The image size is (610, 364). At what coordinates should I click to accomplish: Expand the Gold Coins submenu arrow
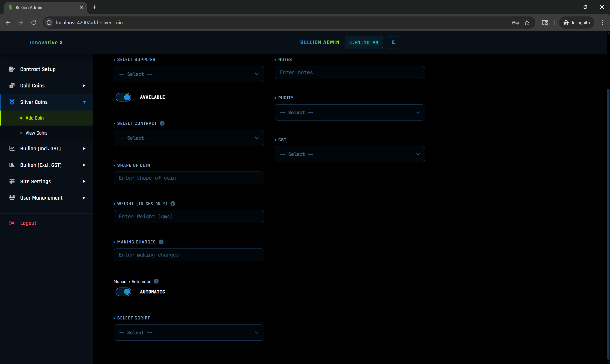84,86
